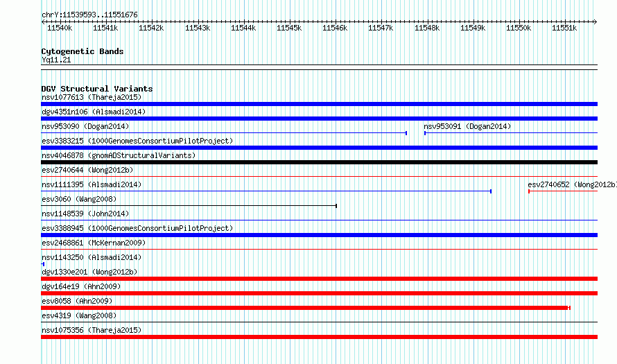Click the tiny blue nsv1143250 marker
The height and width of the screenshot is (364, 617).
tap(43, 264)
